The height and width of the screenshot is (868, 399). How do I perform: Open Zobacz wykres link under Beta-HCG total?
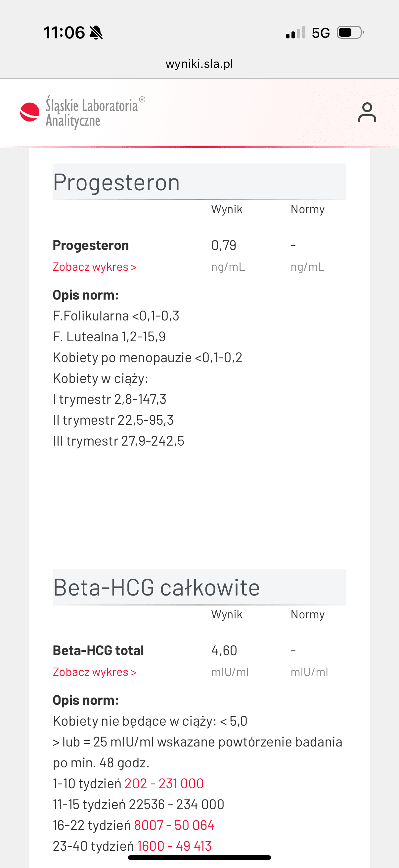coord(95,672)
